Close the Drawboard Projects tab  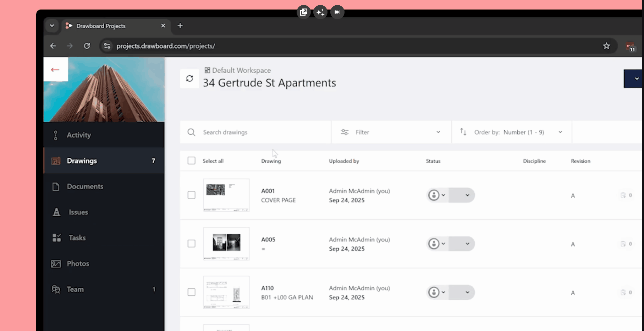pos(163,26)
